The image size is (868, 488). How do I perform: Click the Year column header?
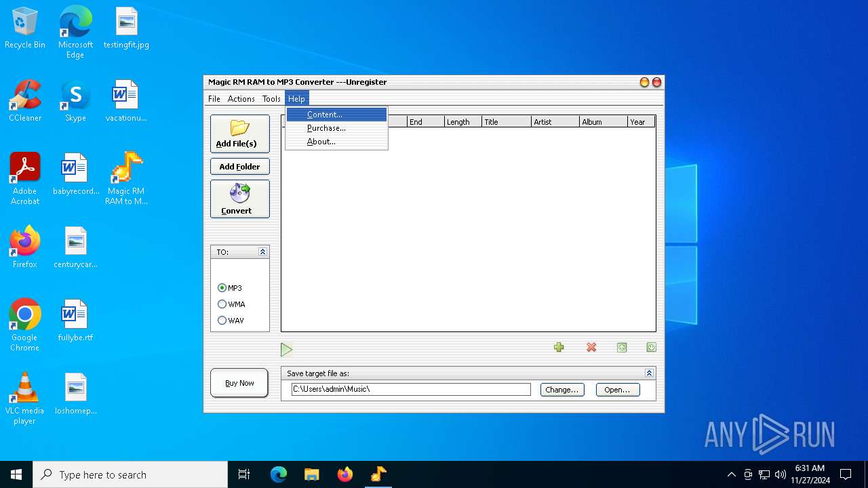(x=642, y=122)
